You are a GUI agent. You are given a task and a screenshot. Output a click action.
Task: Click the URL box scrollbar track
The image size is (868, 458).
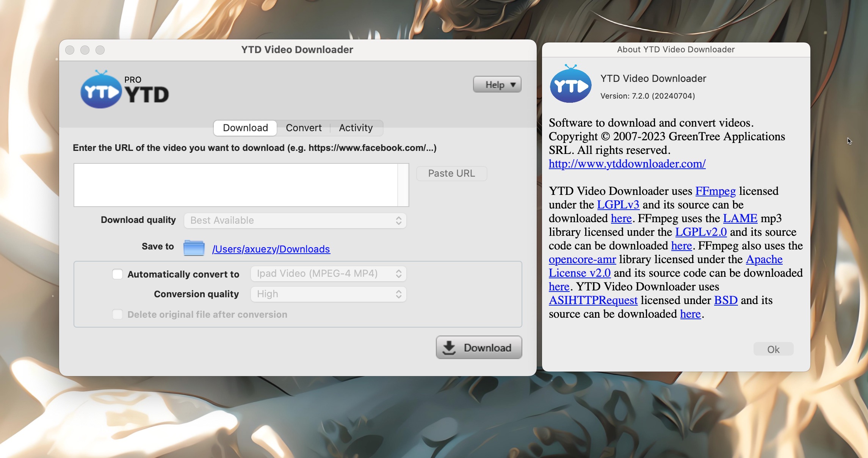click(x=403, y=185)
